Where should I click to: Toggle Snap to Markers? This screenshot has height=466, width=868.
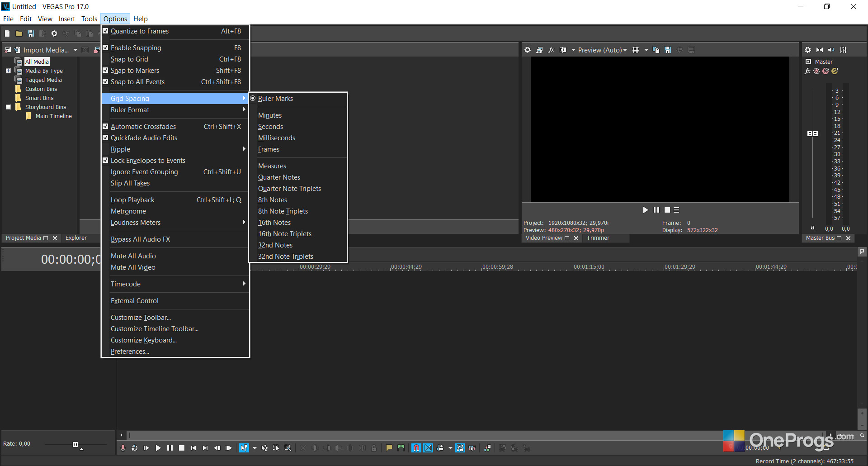[x=175, y=71]
